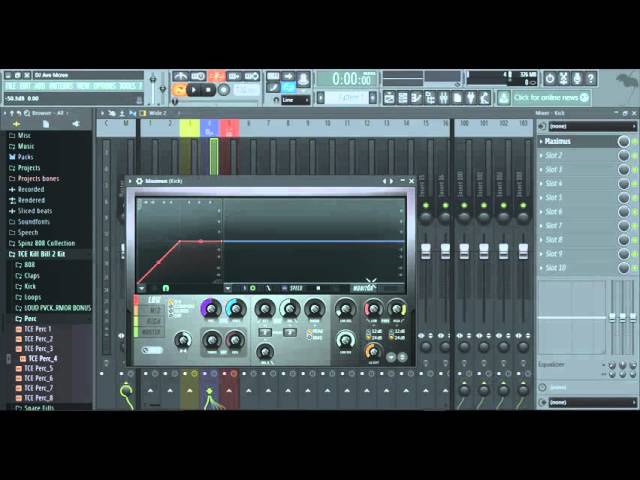This screenshot has height=480, width=640.
Task: Open the mixer output (none) dropdown at bottom
Action: pos(592,402)
